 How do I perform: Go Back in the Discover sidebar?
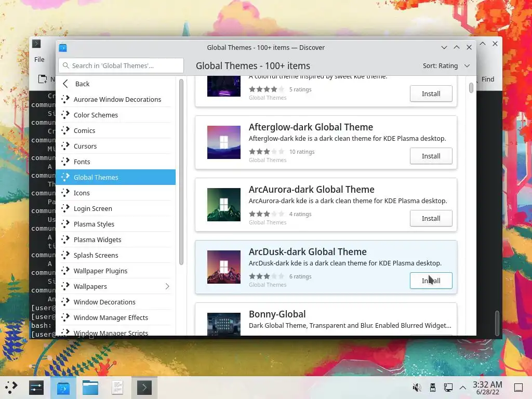pyautogui.click(x=115, y=84)
